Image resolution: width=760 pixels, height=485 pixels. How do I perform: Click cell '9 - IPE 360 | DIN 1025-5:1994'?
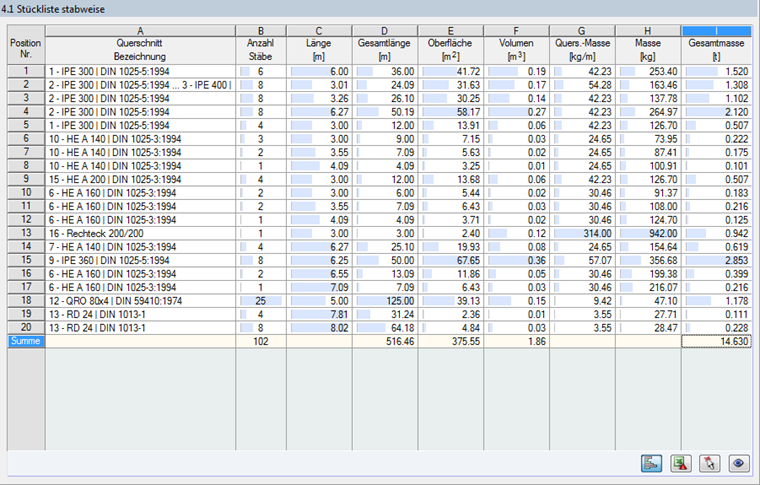pos(140,260)
